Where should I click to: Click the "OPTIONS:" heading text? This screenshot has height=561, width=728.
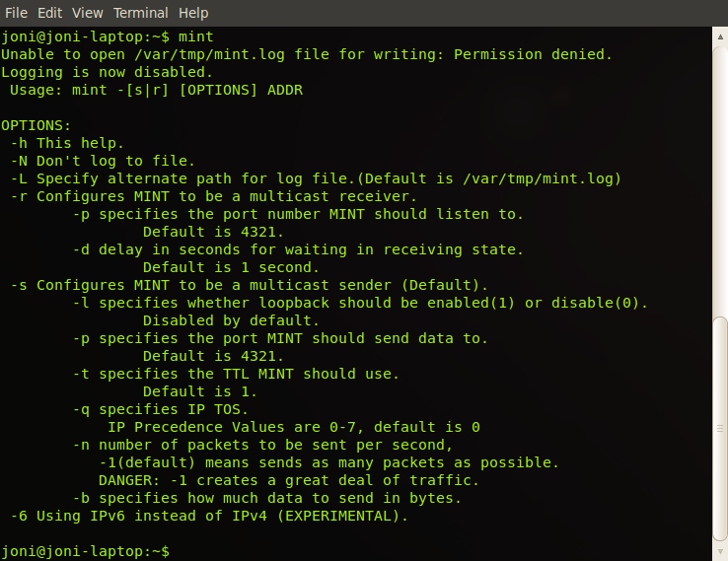[x=36, y=125]
